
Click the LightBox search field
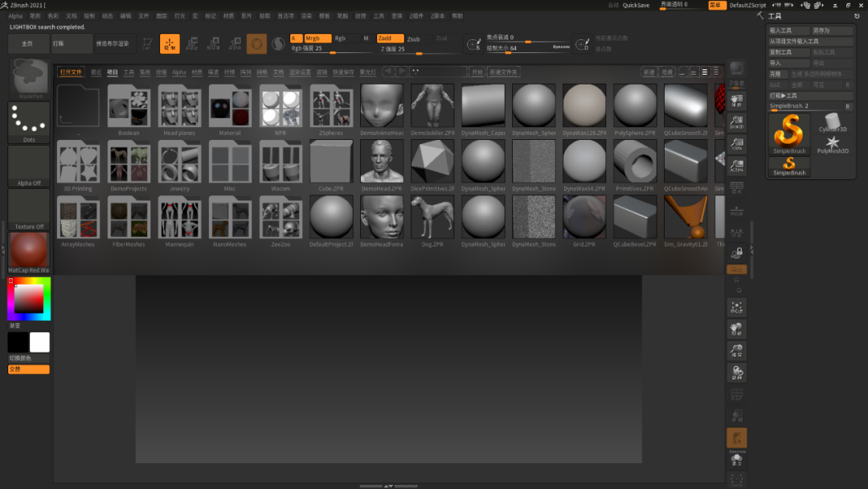pos(438,72)
